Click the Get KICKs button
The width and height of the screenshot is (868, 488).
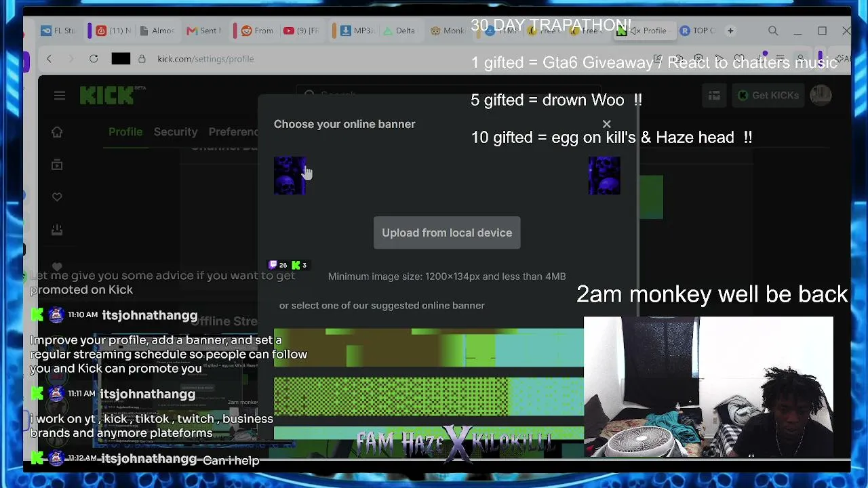(x=768, y=96)
